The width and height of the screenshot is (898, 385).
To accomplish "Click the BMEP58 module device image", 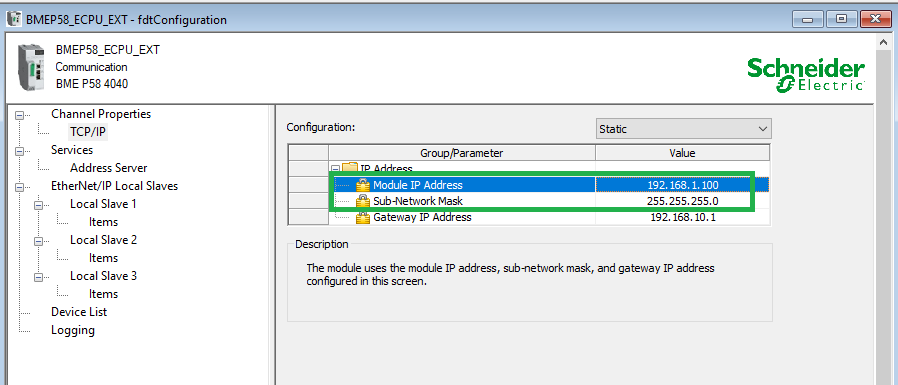I will point(30,67).
